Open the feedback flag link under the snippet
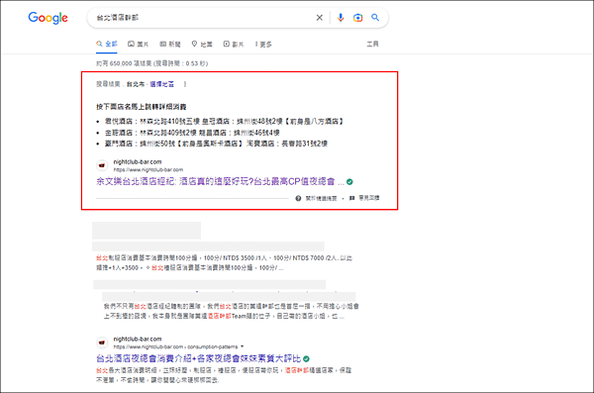This screenshot has height=393, width=594. (364, 198)
